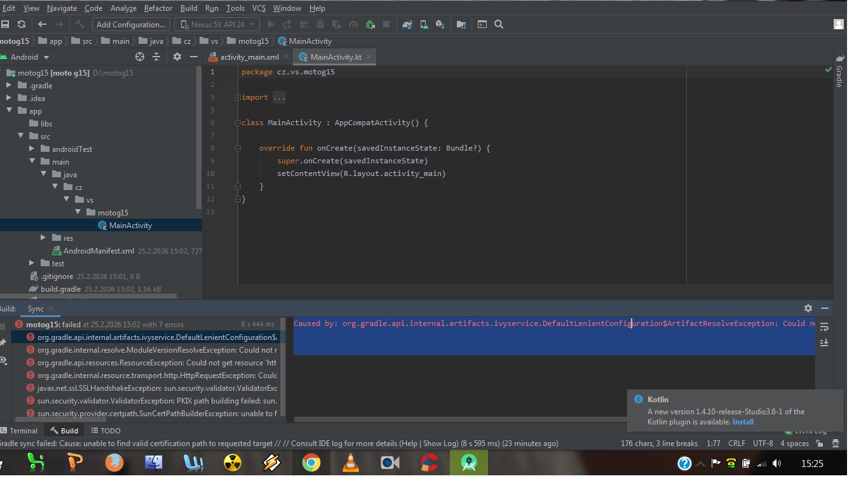
Task: Open the AVD Manager icon in toolbar
Action: [x=424, y=24]
